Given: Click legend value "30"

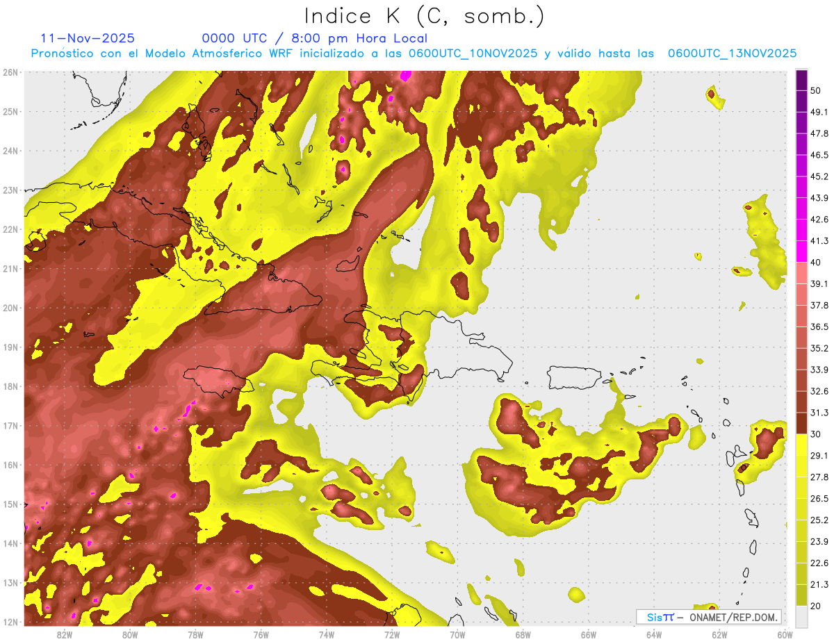Looking at the screenshot, I should point(816,434).
